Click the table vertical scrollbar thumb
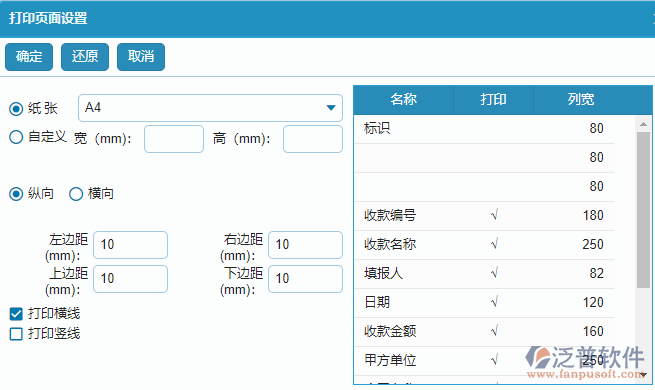The height and width of the screenshot is (390, 655). click(x=643, y=210)
